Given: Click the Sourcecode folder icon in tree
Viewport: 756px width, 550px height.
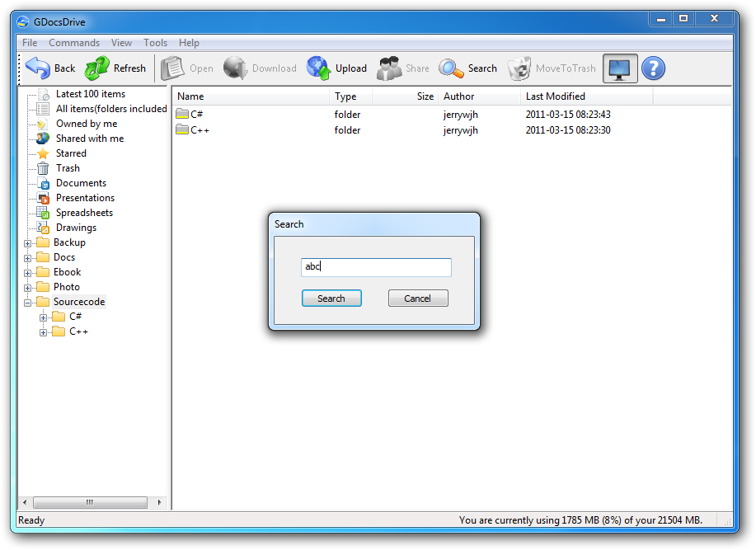Looking at the screenshot, I should (x=43, y=302).
